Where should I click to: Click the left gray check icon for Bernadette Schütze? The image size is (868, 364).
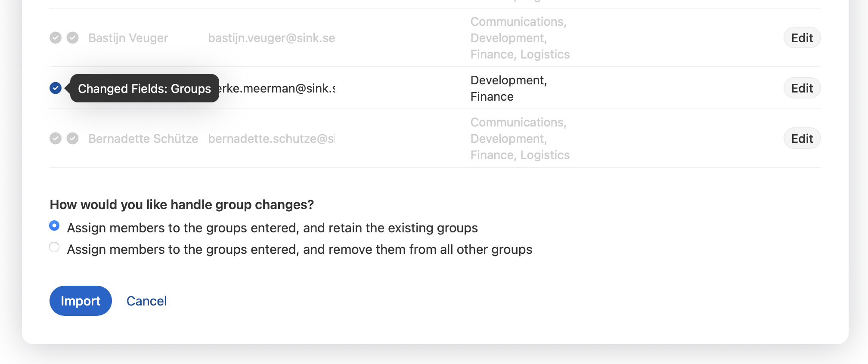tap(56, 139)
